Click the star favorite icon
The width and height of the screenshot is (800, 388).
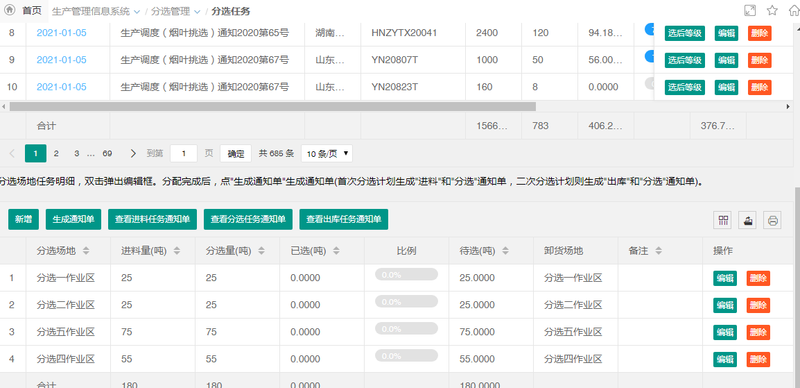coord(772,11)
